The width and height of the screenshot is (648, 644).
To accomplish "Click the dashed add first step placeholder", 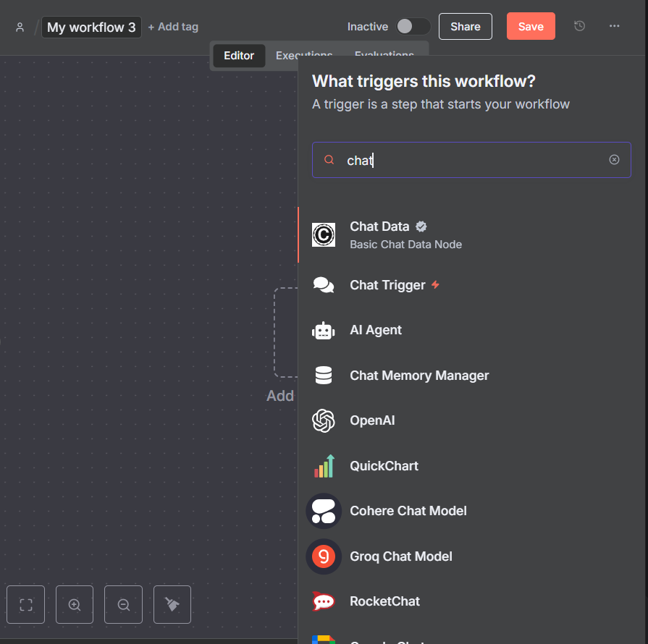I will [286, 333].
